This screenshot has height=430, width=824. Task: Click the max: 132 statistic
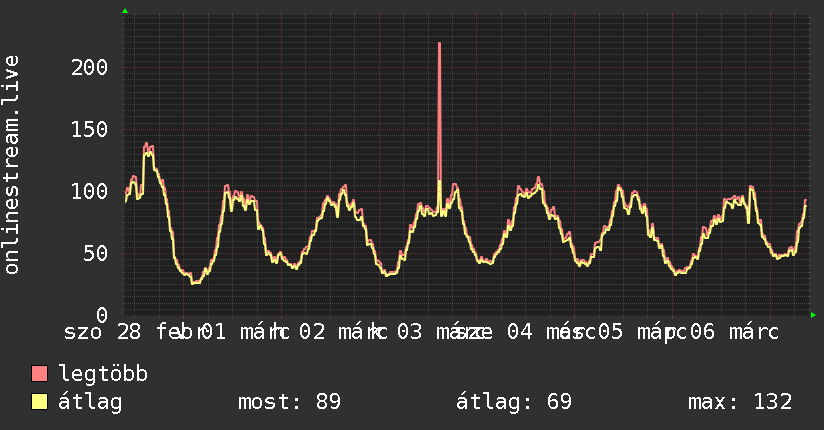pos(740,402)
